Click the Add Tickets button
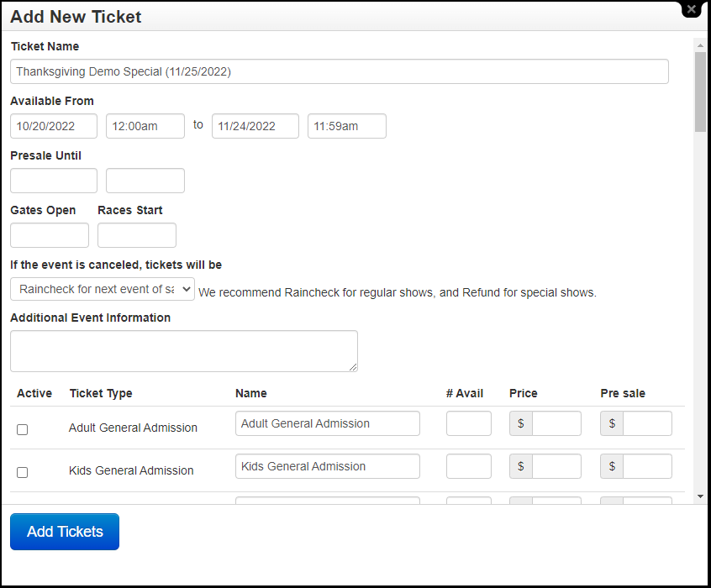The height and width of the screenshot is (588, 711). [x=64, y=531]
